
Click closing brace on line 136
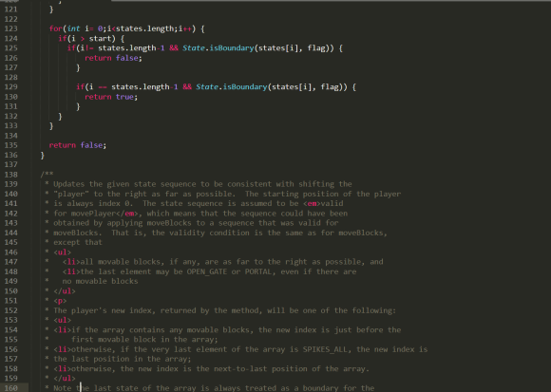(43, 155)
